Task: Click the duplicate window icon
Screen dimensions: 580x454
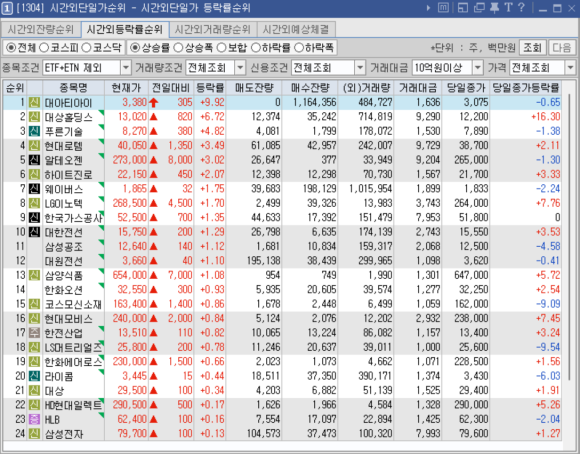Action: pyautogui.click(x=479, y=8)
